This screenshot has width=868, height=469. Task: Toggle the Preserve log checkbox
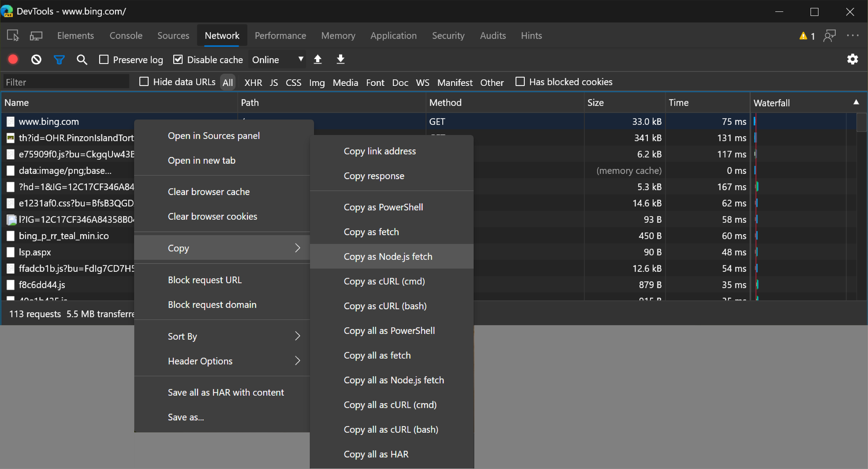[x=104, y=59]
